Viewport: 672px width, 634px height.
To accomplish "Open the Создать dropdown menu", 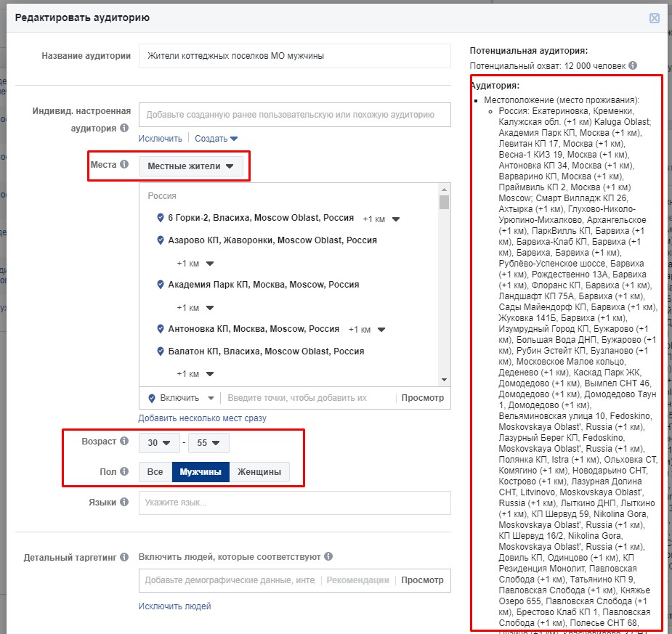I will 216,139.
